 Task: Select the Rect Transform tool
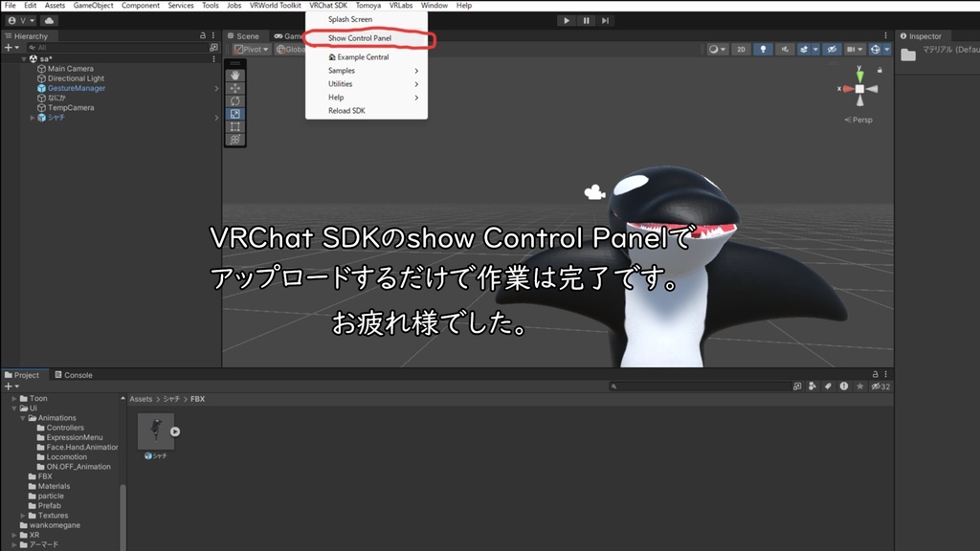(x=234, y=125)
